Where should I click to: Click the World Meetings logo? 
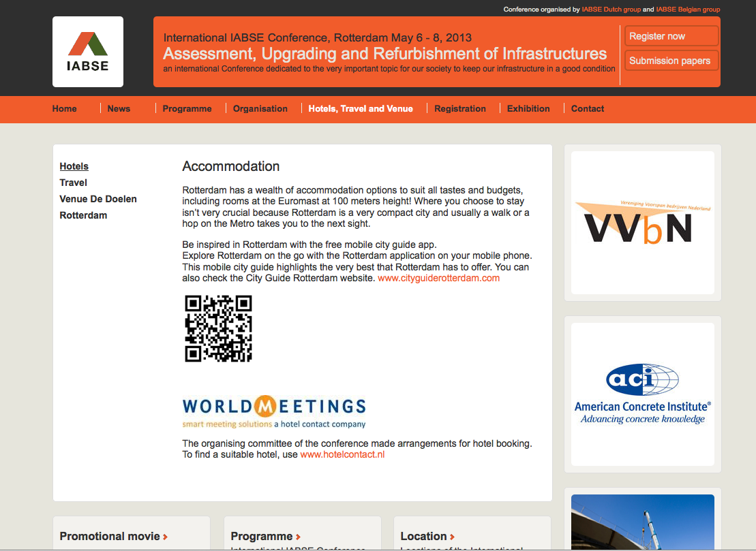click(274, 411)
